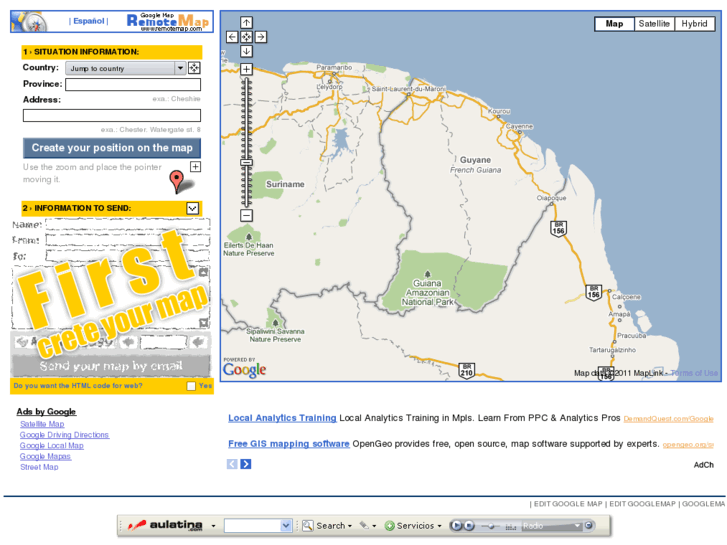This screenshot has height=545, width=727.
Task: Open the aulatina logo dropdown arrow
Action: (x=213, y=526)
